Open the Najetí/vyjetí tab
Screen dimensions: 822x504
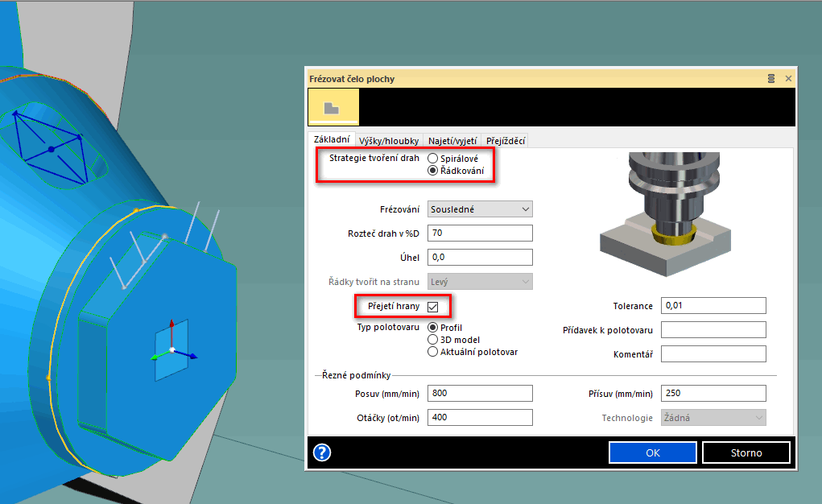pos(453,141)
